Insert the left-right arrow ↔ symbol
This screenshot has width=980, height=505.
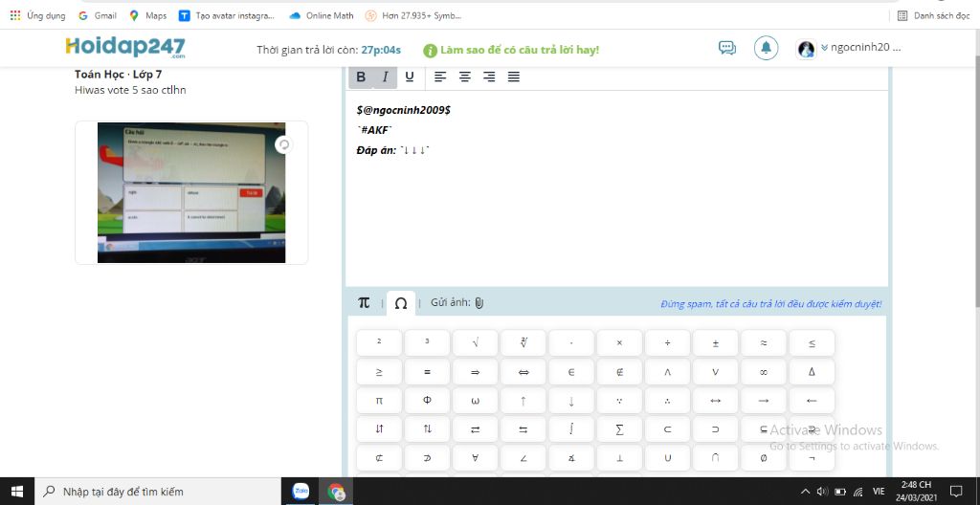(x=716, y=401)
